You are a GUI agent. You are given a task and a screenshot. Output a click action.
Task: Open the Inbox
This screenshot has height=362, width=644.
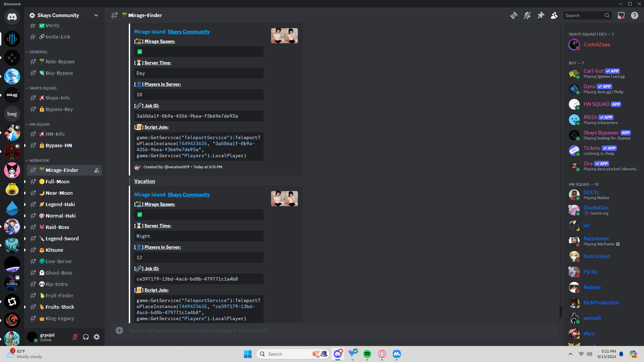[621, 15]
